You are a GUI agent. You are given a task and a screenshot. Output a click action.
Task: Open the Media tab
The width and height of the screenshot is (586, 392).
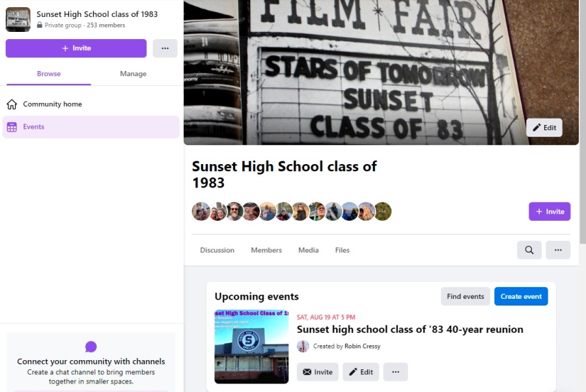click(309, 250)
